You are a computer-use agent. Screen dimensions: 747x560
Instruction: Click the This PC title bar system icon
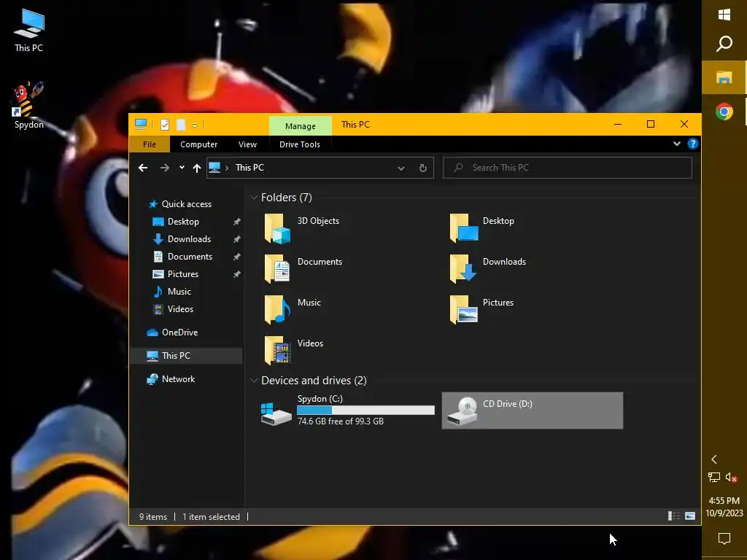[141, 124]
